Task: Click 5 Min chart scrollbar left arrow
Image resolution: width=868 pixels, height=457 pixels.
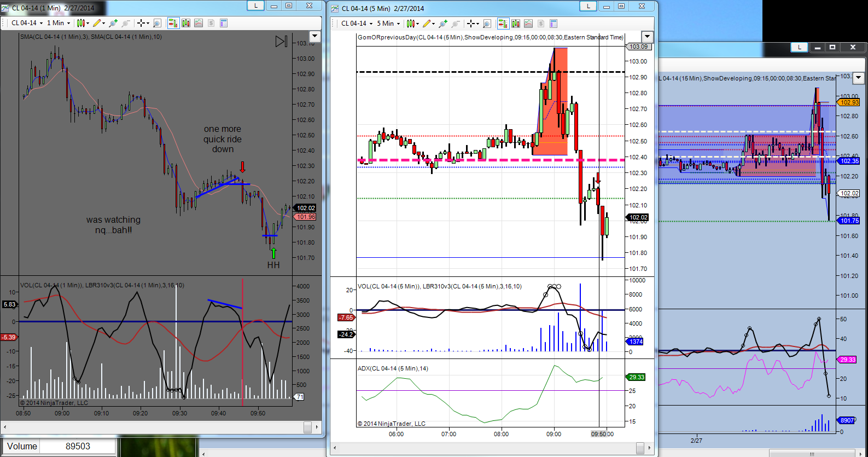Action: click(335, 448)
